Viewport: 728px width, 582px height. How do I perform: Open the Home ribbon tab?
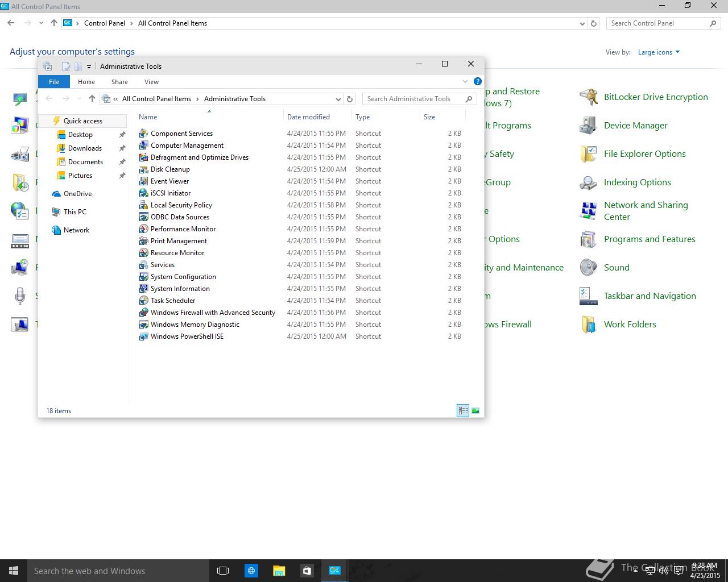point(86,82)
